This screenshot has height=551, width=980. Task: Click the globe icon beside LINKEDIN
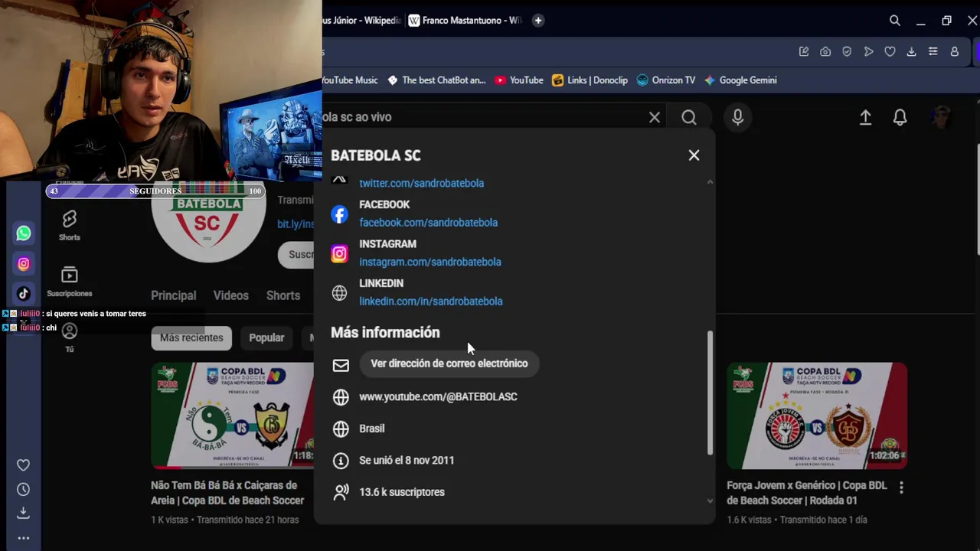click(x=339, y=293)
